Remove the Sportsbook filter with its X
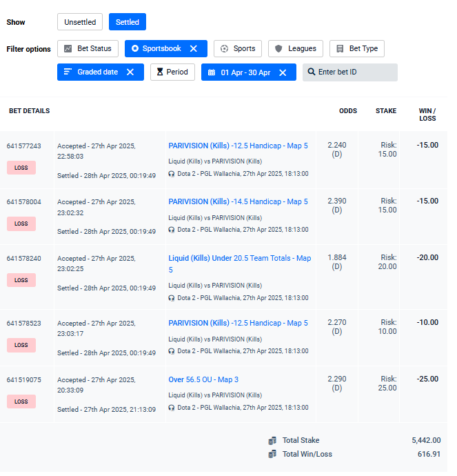Screen dimensions: 457x476 coord(194,48)
